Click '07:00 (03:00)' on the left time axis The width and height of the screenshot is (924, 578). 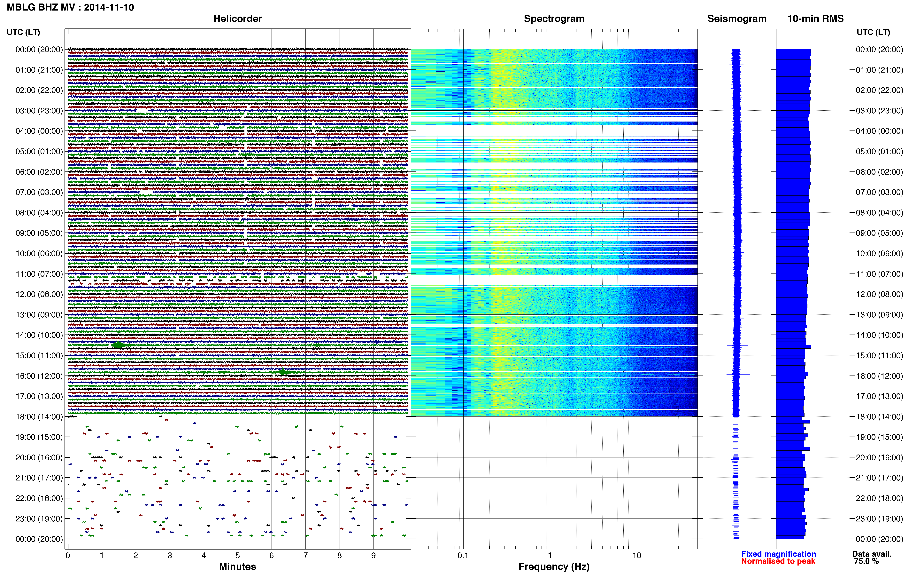pyautogui.click(x=39, y=192)
